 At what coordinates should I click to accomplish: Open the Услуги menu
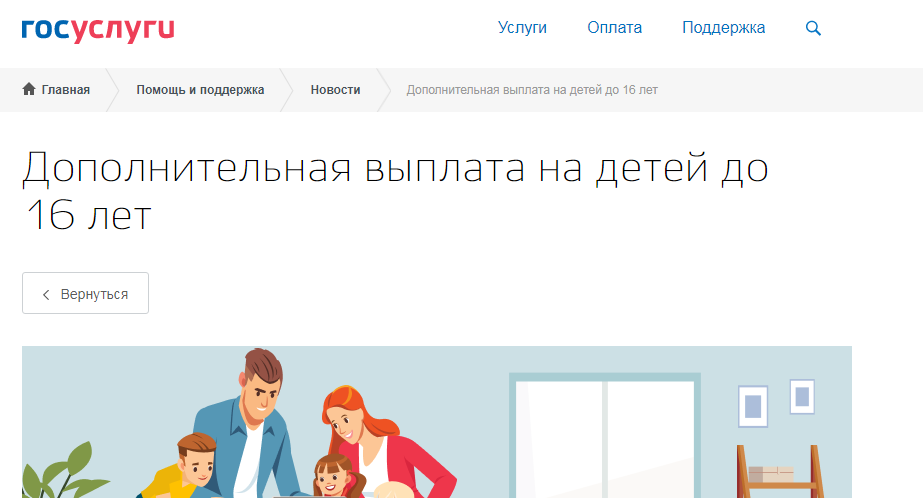tap(522, 28)
